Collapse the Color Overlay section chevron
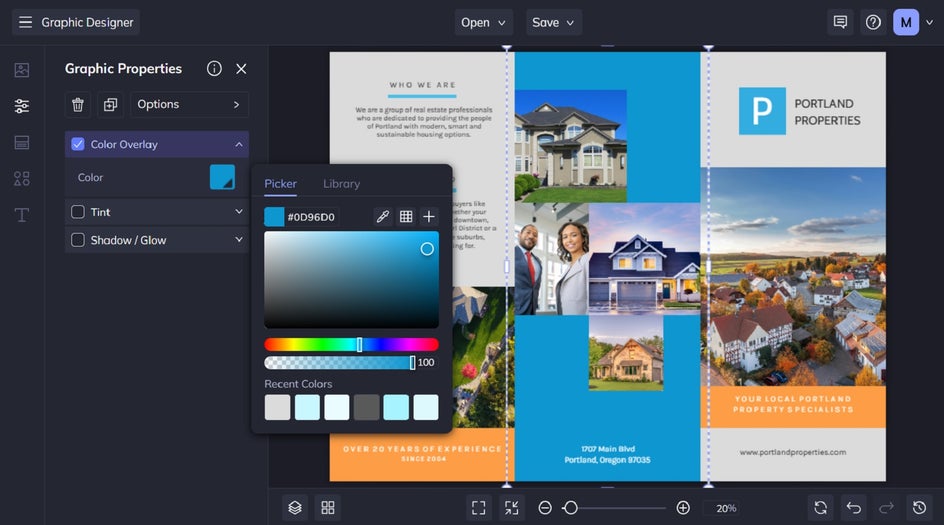Viewport: 944px width, 525px height. (239, 144)
